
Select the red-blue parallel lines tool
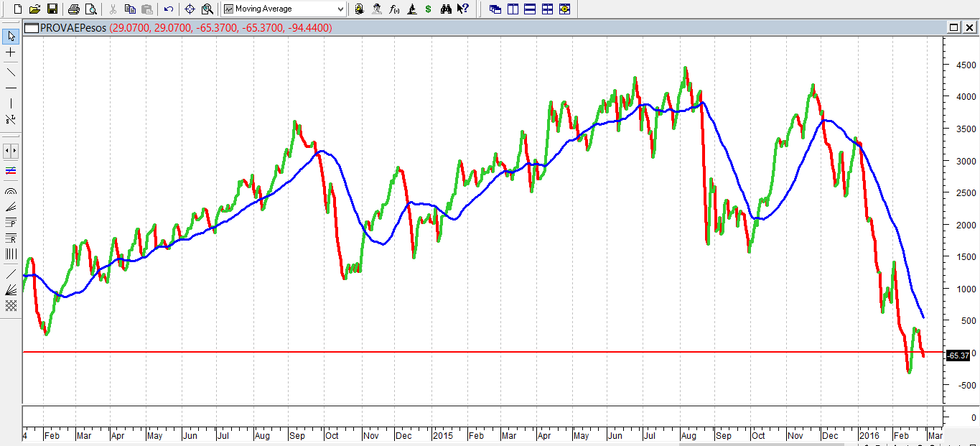(11, 171)
